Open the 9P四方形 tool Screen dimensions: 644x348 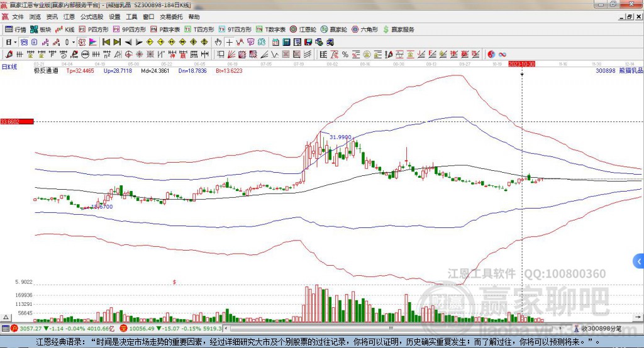pos(130,30)
